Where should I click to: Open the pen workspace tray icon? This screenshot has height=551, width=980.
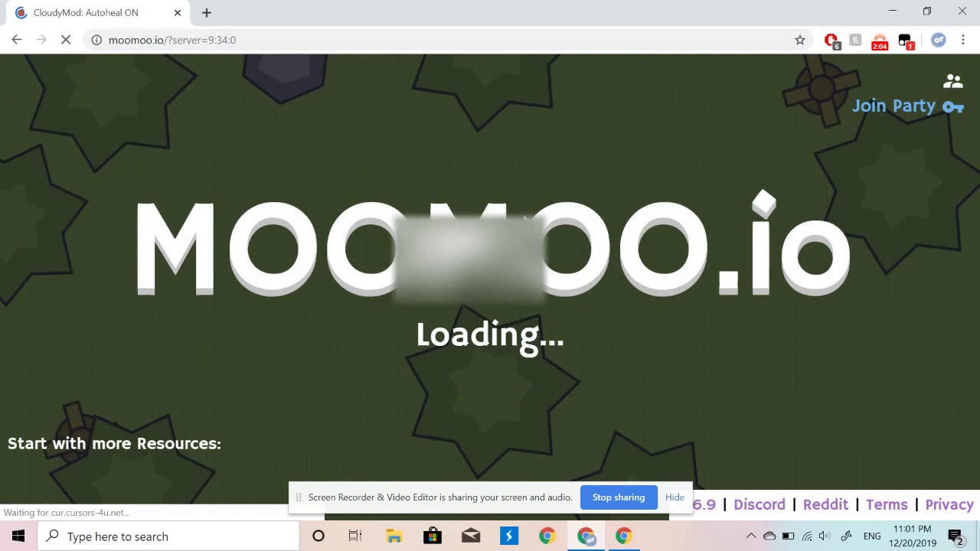click(x=846, y=536)
